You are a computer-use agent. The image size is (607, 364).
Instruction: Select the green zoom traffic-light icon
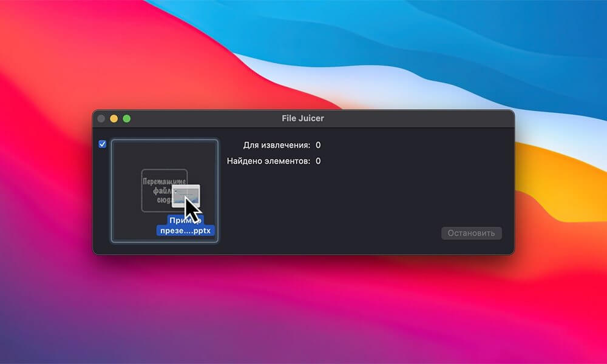tap(126, 118)
